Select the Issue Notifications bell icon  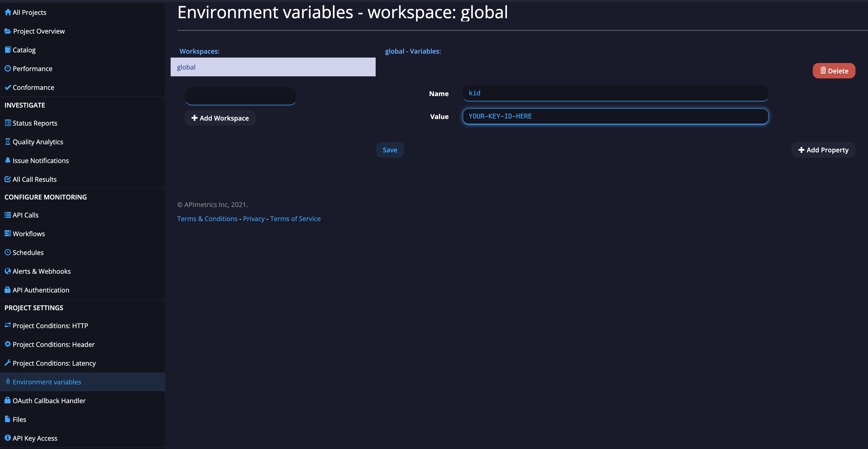click(7, 160)
